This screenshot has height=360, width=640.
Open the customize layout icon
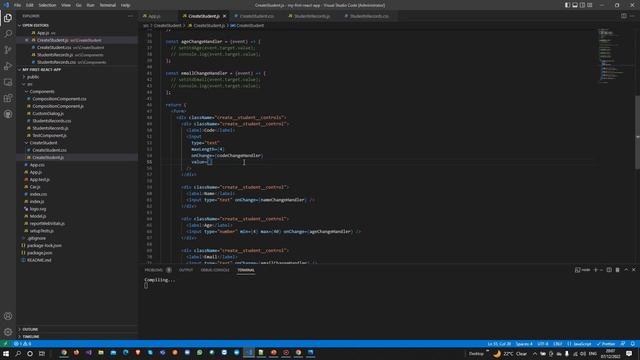[x=590, y=5]
